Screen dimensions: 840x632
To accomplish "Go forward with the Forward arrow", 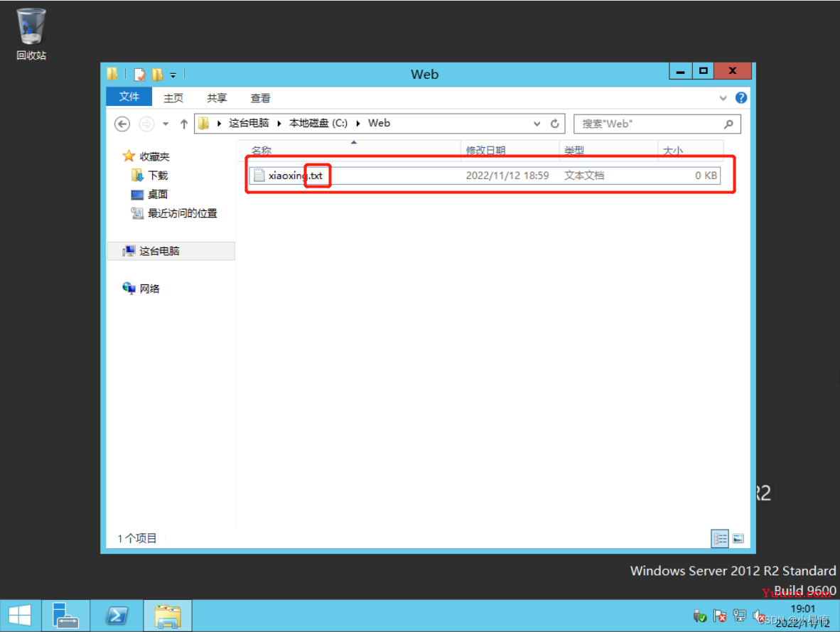I will 146,124.
